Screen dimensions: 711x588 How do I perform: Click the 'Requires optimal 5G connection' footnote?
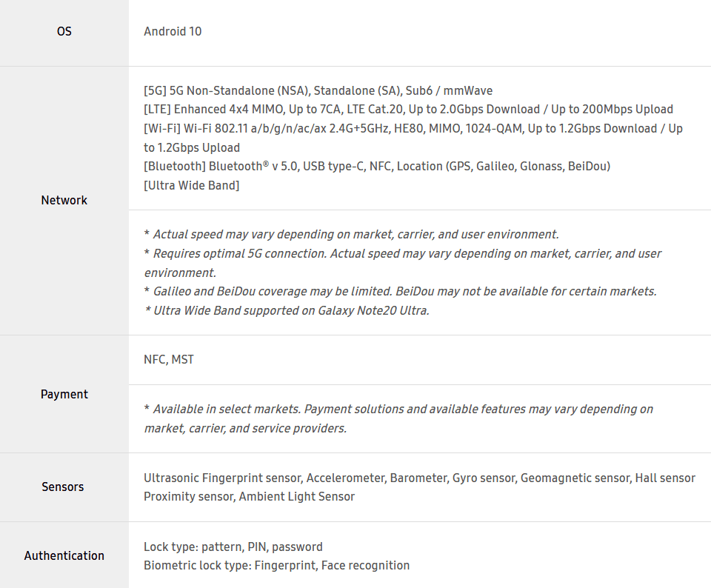(x=403, y=253)
